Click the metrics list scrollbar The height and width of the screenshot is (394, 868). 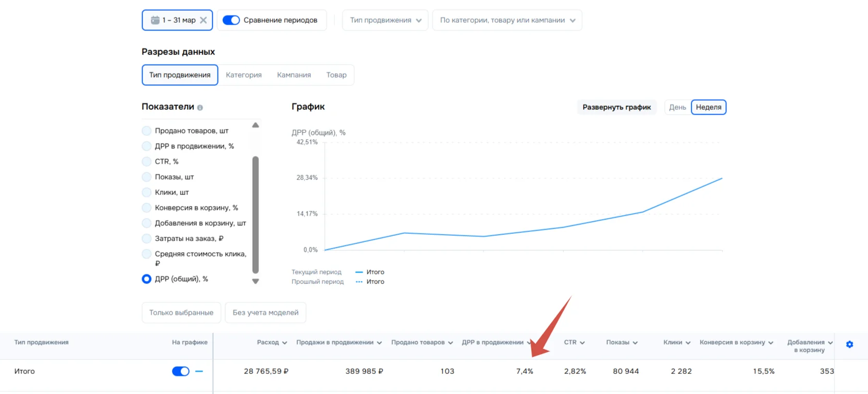point(255,215)
